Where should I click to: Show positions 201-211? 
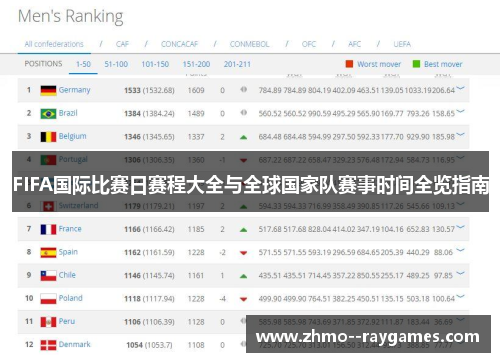[x=237, y=64]
